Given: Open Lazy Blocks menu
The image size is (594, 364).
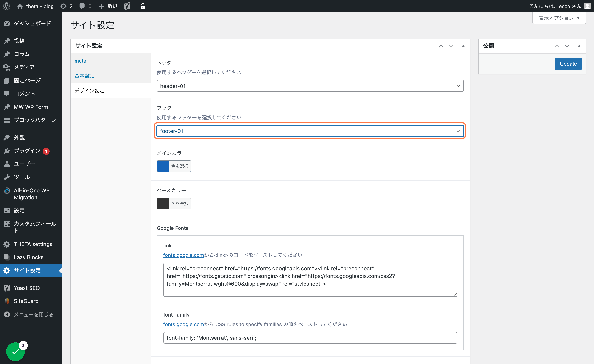Looking at the screenshot, I should pos(31,257).
